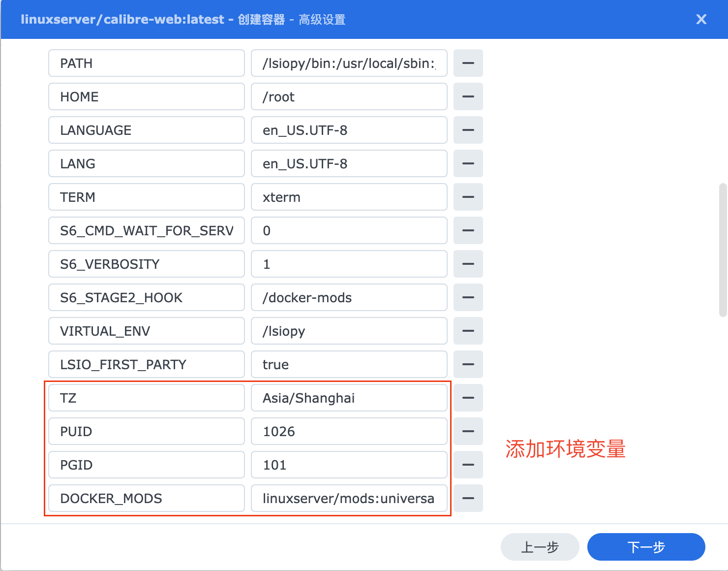Edit the PATH value /lsiopy/bin field

[x=349, y=63]
